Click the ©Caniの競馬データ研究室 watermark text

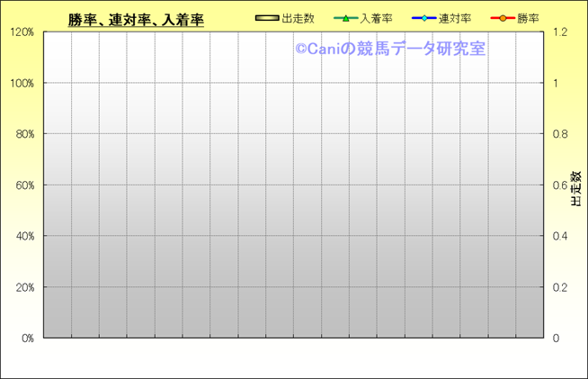tap(390, 50)
